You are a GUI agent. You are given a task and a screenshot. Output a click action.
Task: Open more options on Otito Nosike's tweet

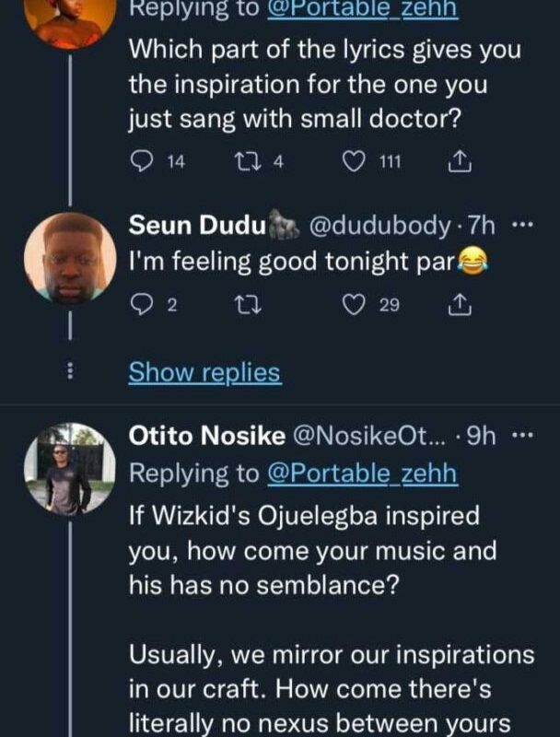click(521, 436)
